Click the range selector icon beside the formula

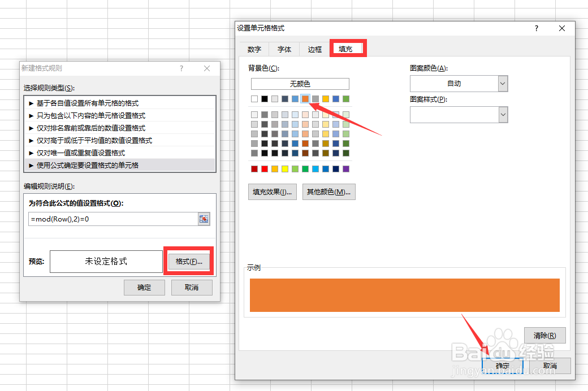[204, 219]
